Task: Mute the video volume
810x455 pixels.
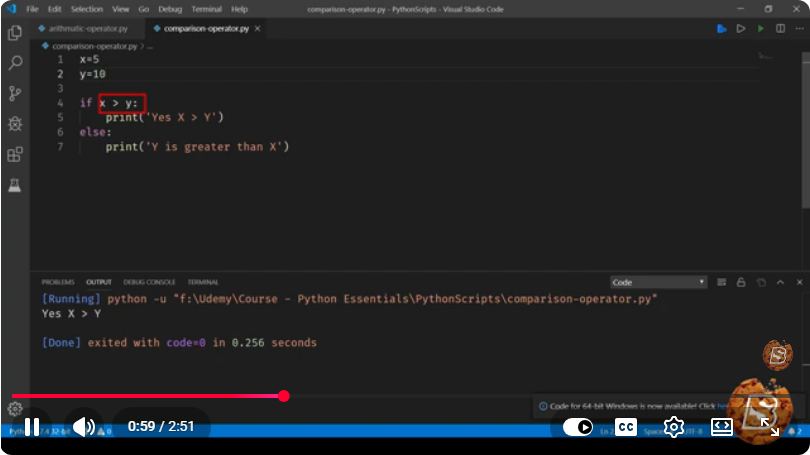Action: (x=83, y=427)
